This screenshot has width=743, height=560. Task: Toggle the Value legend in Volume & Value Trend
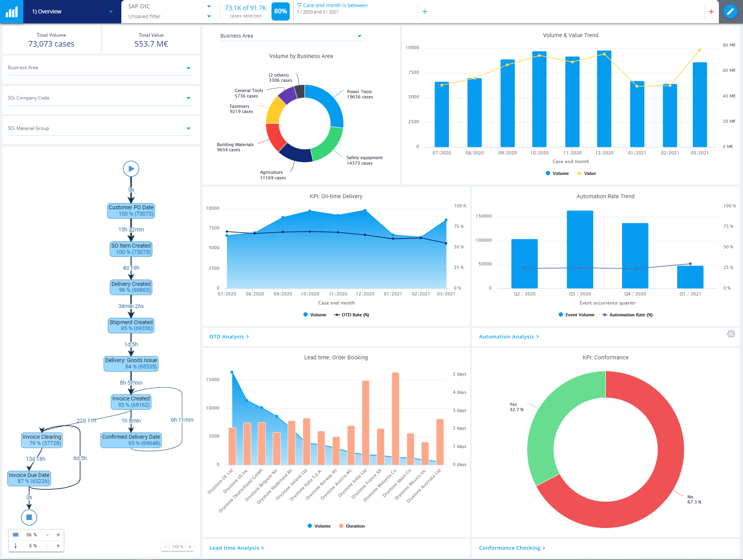coord(586,173)
